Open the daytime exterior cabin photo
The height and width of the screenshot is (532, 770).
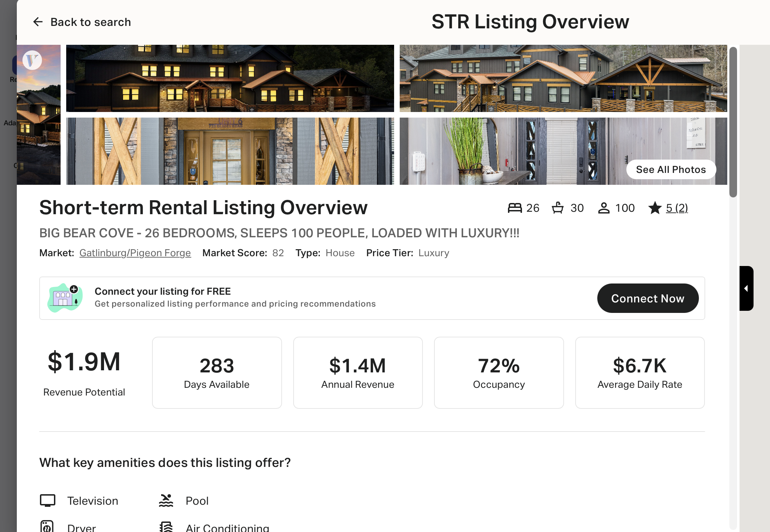[x=563, y=78]
